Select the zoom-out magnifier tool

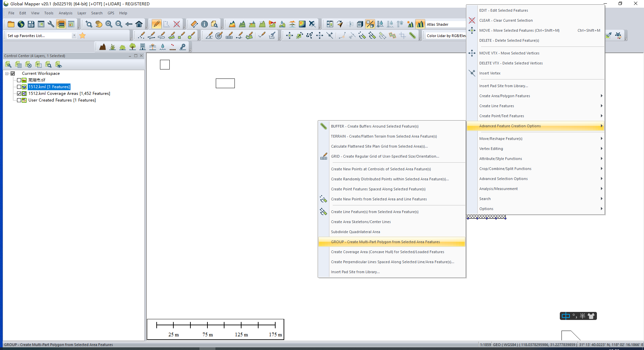[x=119, y=24]
